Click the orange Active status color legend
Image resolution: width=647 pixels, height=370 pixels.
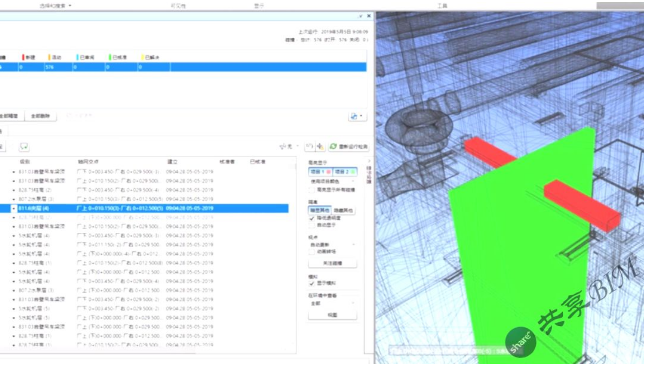(x=54, y=57)
